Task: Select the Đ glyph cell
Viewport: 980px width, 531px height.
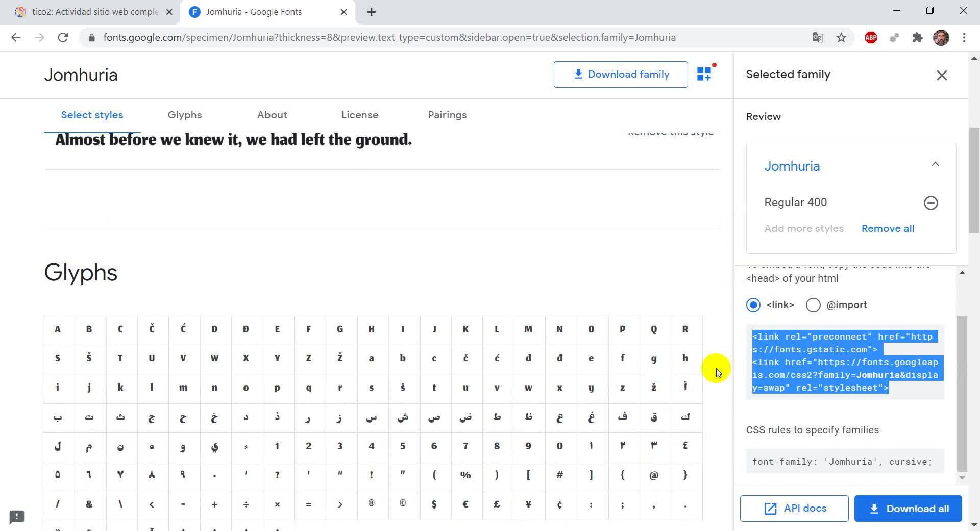Action: point(246,329)
